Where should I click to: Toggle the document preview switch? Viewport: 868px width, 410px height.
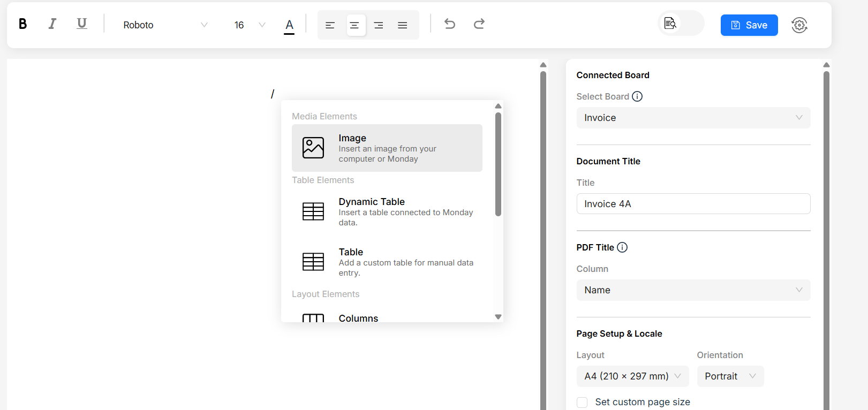click(x=681, y=24)
